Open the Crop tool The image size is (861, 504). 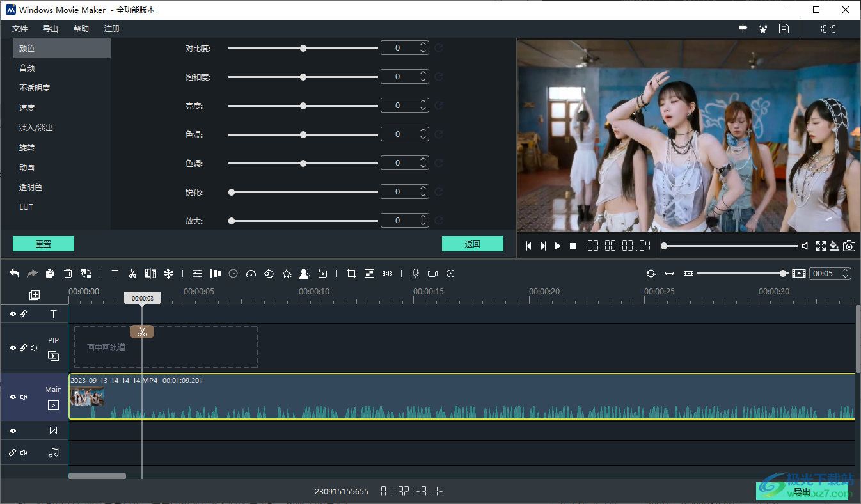351,273
